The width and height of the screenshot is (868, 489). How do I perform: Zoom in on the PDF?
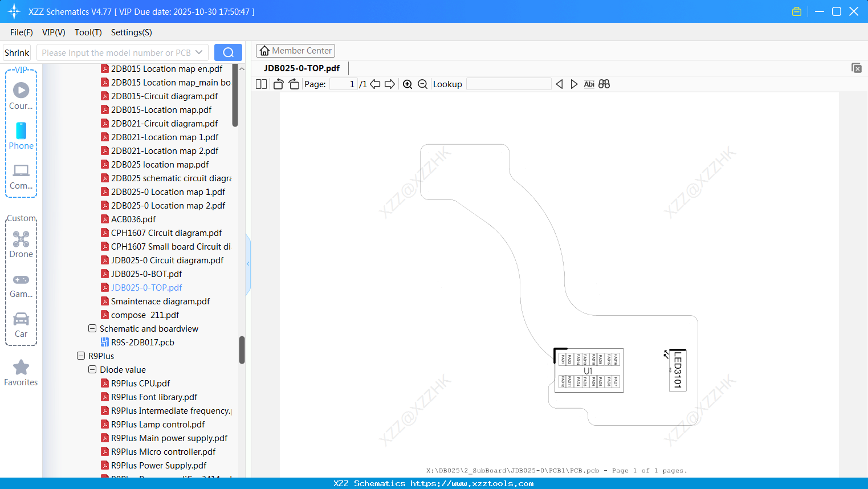pyautogui.click(x=407, y=84)
